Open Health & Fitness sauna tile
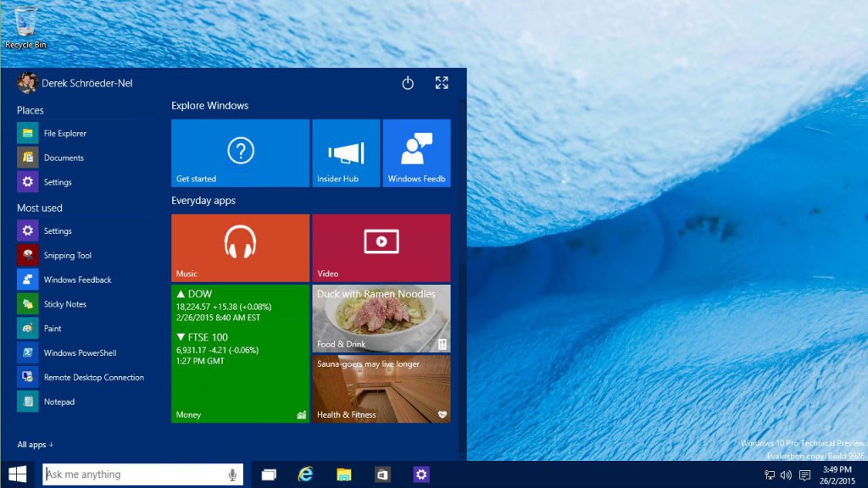The width and height of the screenshot is (868, 488). [381, 389]
